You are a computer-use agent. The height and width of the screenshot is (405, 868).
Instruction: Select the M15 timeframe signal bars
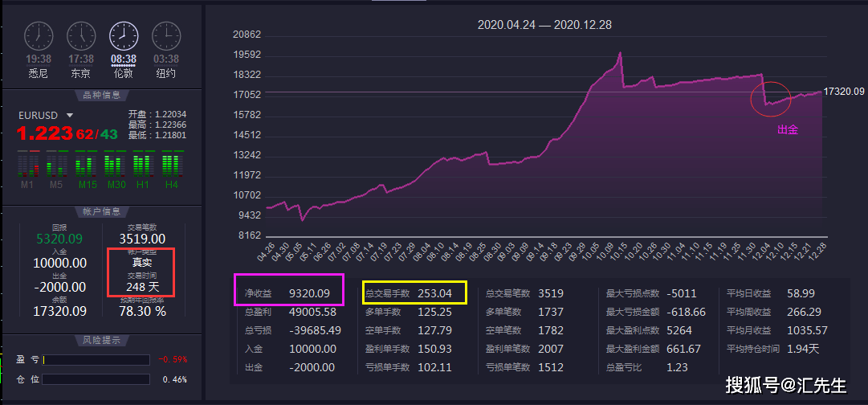tap(86, 164)
